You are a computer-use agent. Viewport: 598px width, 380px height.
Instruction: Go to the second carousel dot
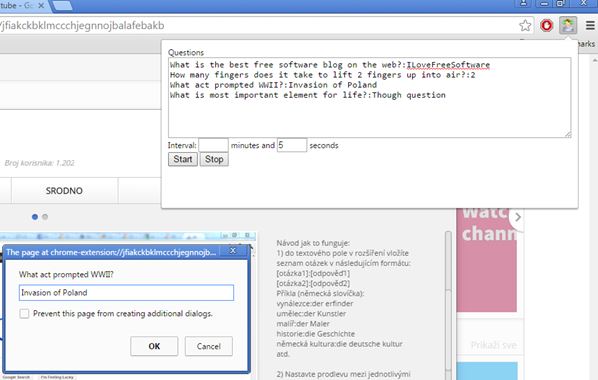pyautogui.click(x=45, y=217)
